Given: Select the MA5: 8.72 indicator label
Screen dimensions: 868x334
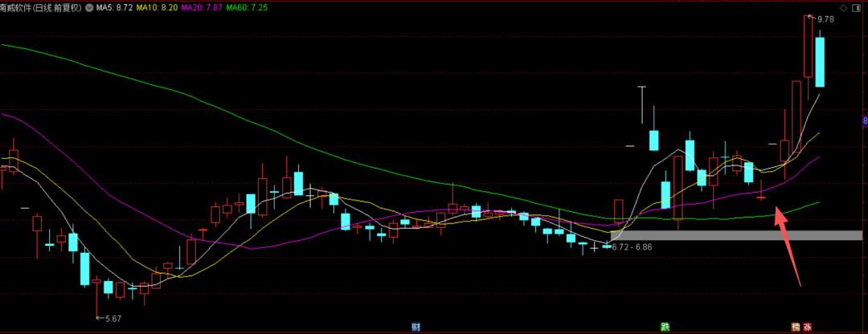Looking at the screenshot, I should tap(113, 8).
